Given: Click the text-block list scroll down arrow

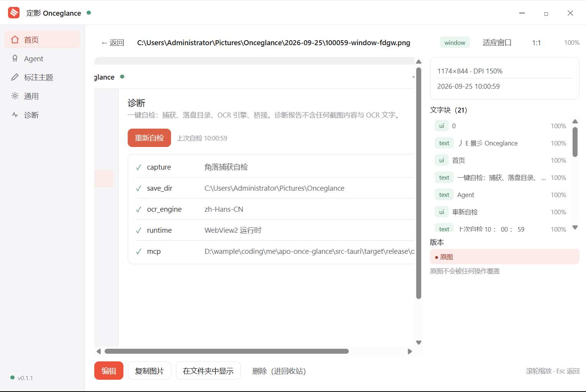Looking at the screenshot, I should (x=575, y=227).
